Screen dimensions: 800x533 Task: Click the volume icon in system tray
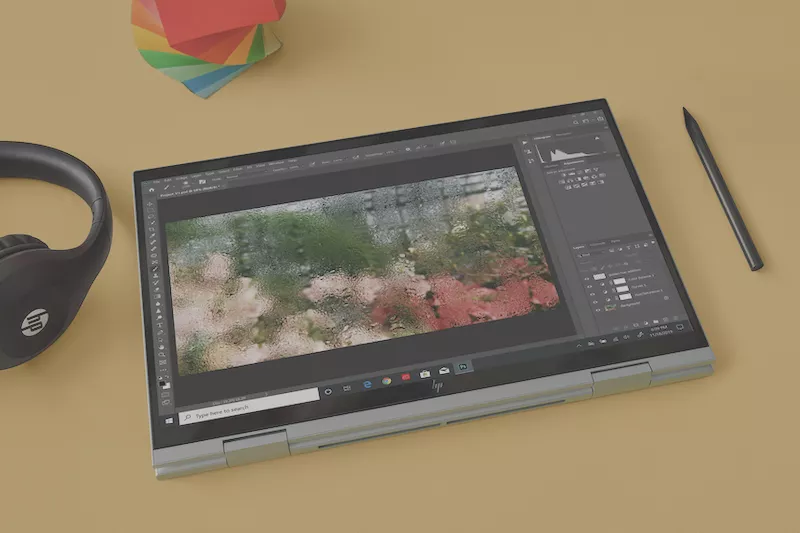(x=626, y=337)
